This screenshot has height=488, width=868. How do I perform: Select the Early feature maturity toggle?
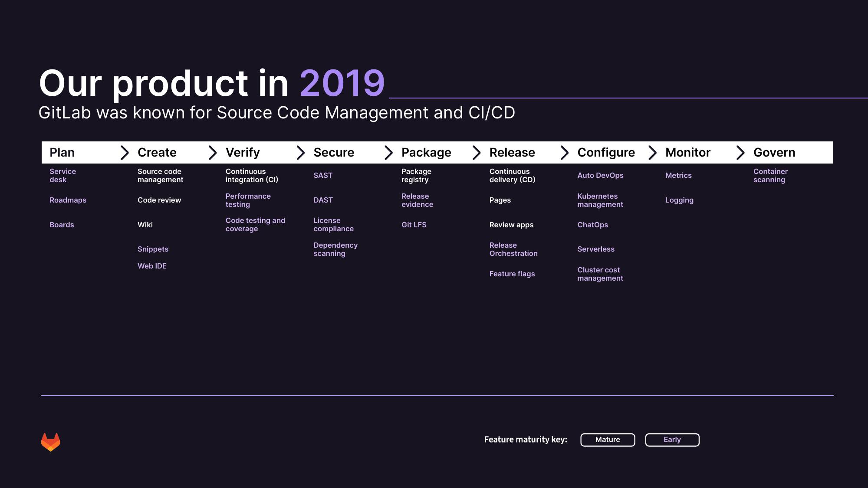(x=672, y=439)
